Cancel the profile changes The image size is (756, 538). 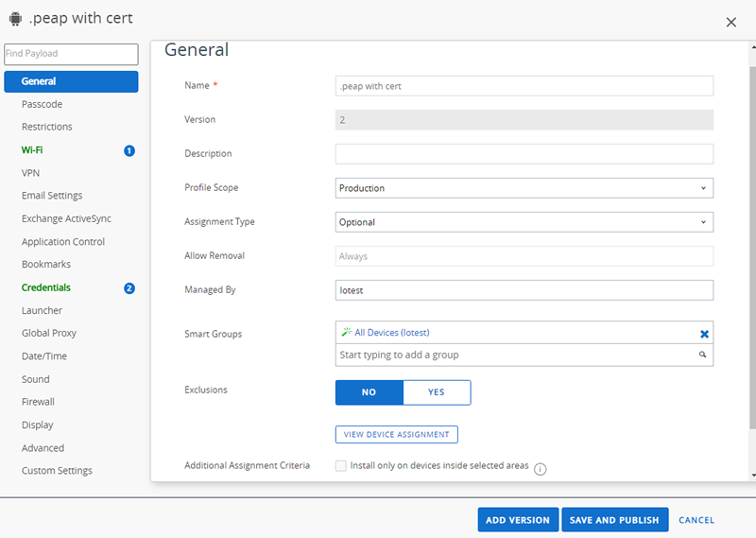(696, 520)
